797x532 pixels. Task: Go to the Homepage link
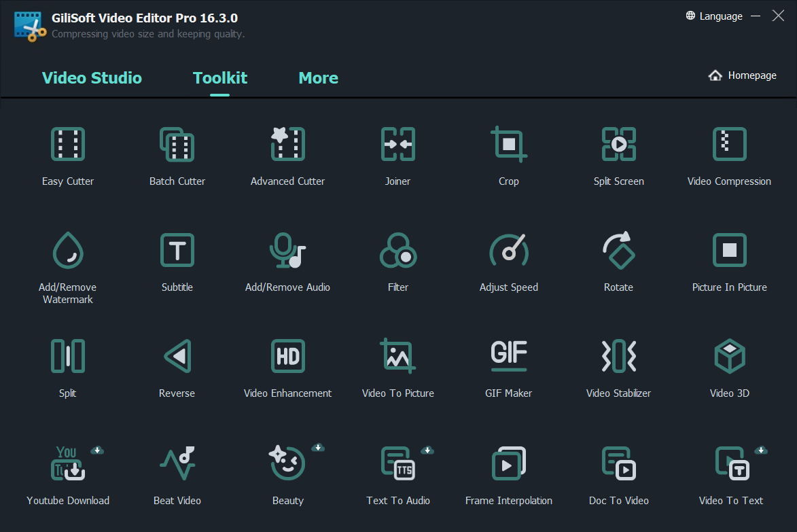coord(742,75)
